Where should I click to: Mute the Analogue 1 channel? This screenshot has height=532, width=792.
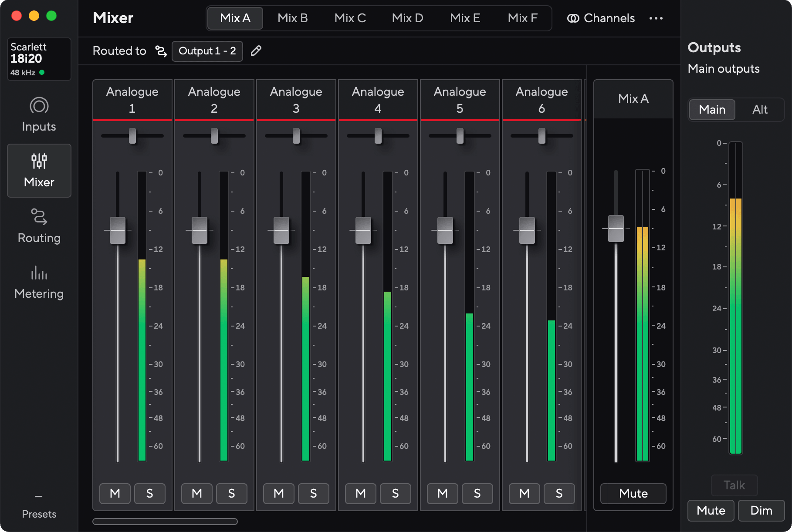115,493
